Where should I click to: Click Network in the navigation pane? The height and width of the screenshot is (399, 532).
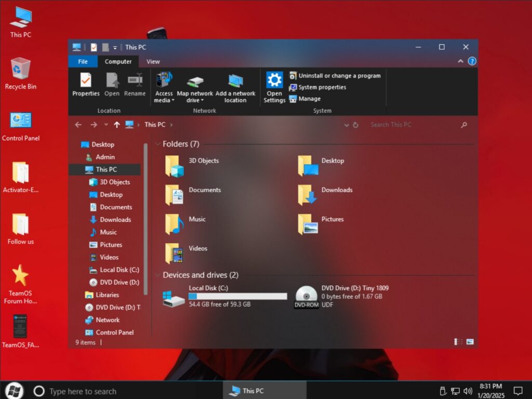(x=108, y=320)
